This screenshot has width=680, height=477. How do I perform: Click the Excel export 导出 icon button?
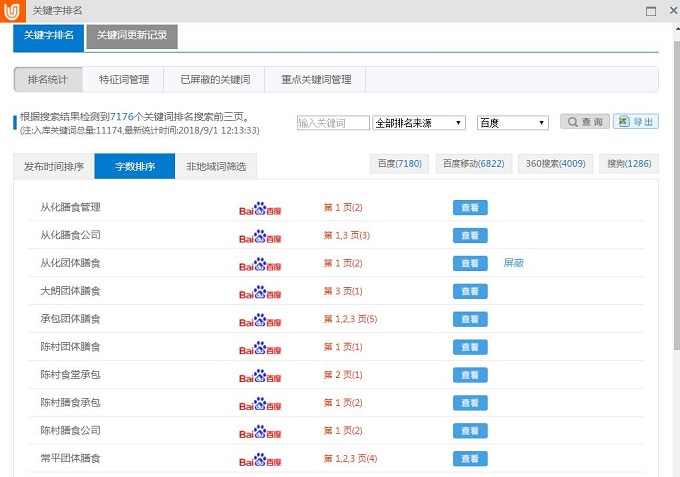pyautogui.click(x=636, y=122)
